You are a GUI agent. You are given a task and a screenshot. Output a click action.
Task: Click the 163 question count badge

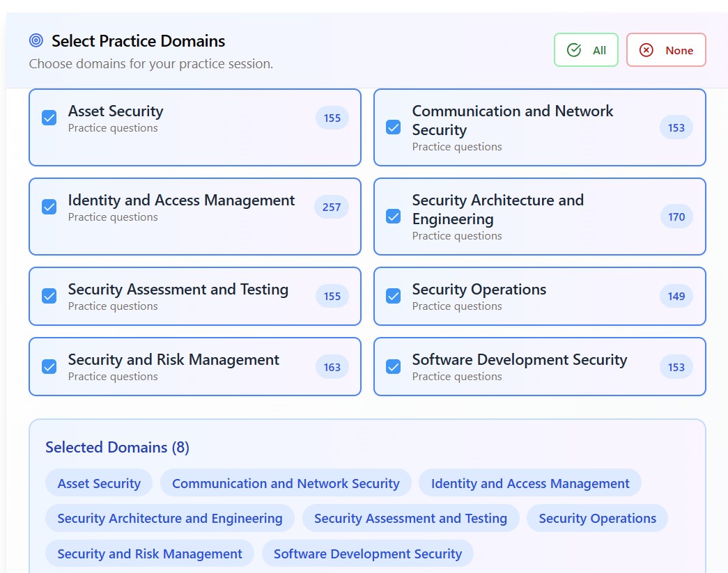(332, 367)
